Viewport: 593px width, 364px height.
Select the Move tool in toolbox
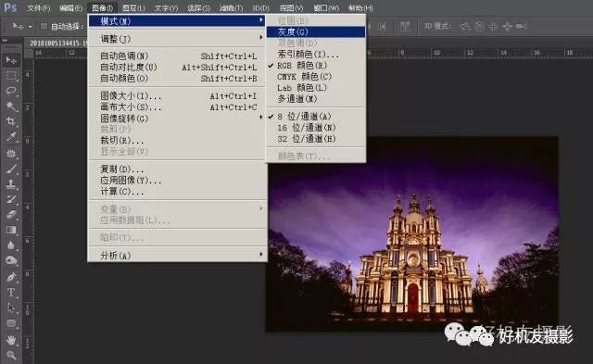click(x=11, y=60)
